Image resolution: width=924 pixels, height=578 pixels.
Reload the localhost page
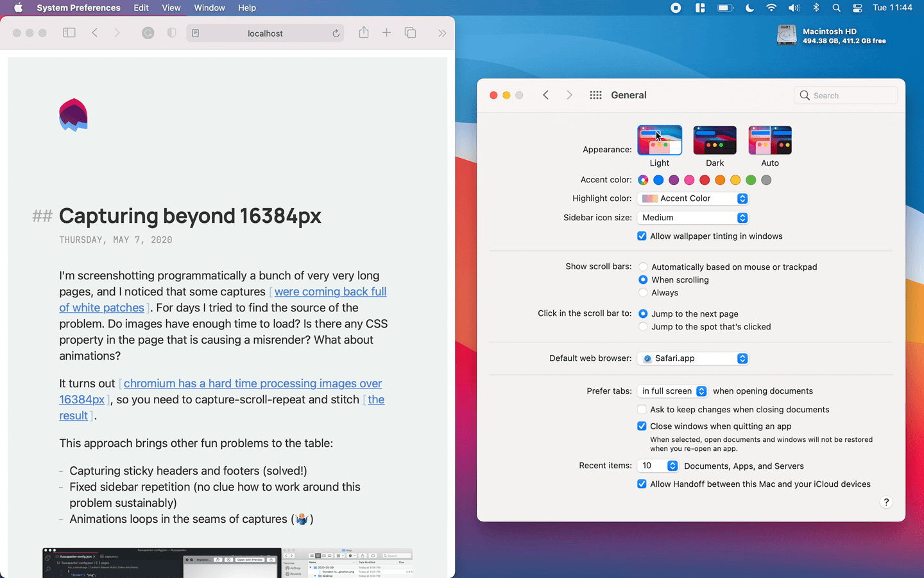[336, 33]
